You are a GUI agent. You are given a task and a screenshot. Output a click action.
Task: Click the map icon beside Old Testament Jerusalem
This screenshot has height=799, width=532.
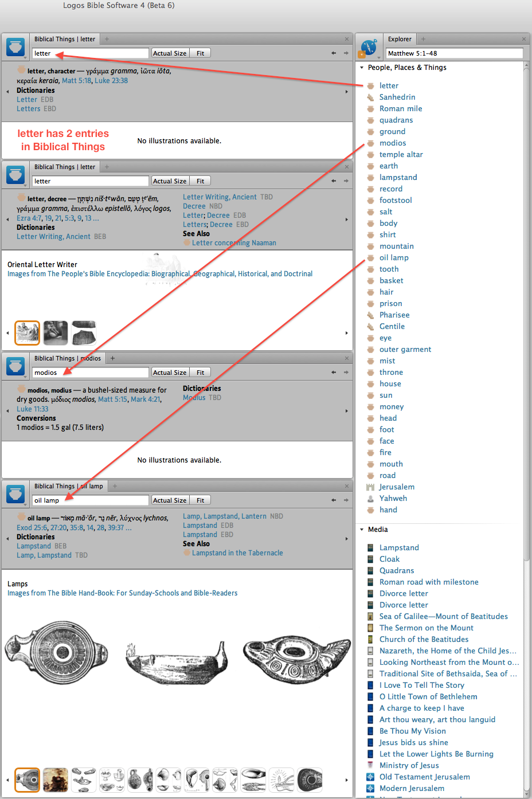point(370,777)
